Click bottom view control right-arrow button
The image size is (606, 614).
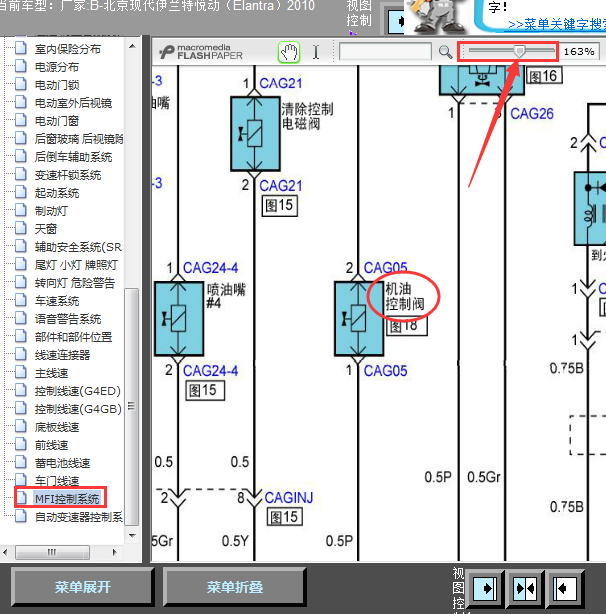pyautogui.click(x=486, y=589)
